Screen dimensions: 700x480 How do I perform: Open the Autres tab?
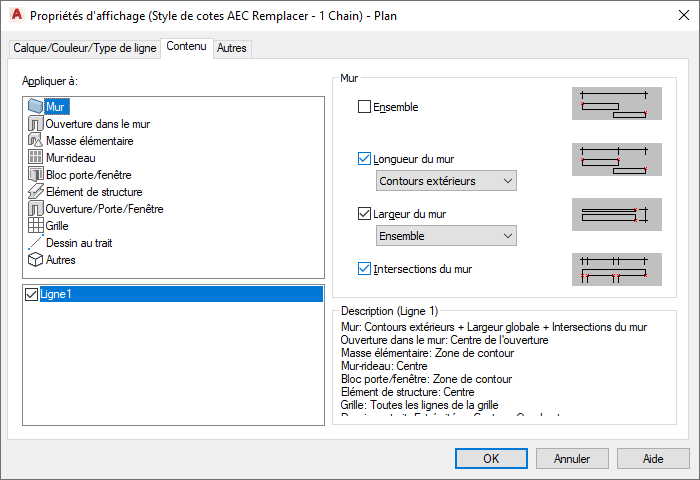click(232, 48)
